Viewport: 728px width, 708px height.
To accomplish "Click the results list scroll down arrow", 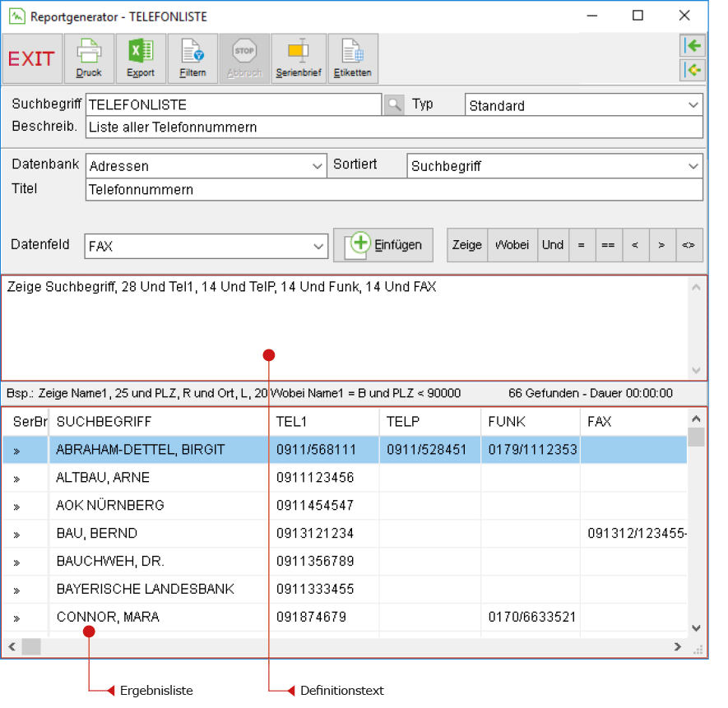I will tap(696, 628).
